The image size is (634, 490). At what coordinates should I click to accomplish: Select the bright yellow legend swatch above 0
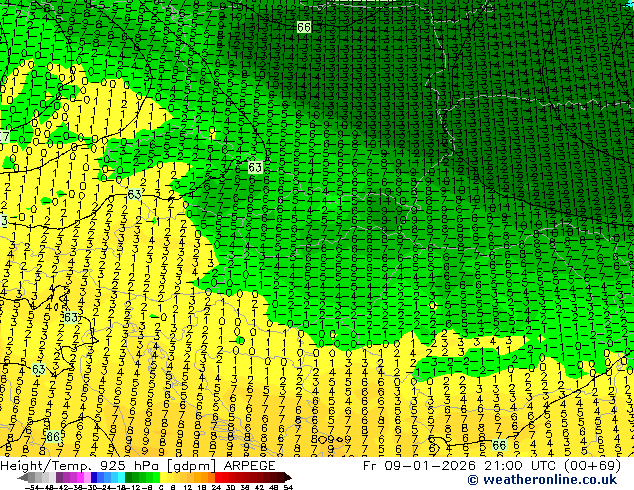(x=163, y=477)
